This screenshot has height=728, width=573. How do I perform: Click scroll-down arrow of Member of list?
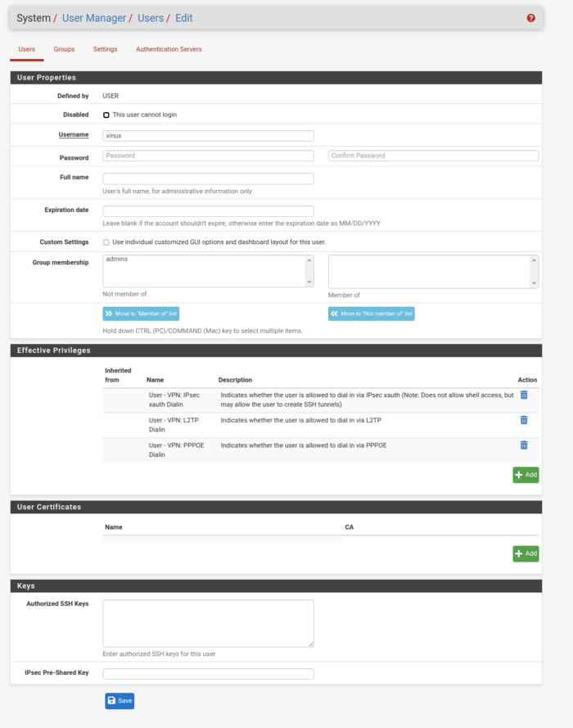534,283
